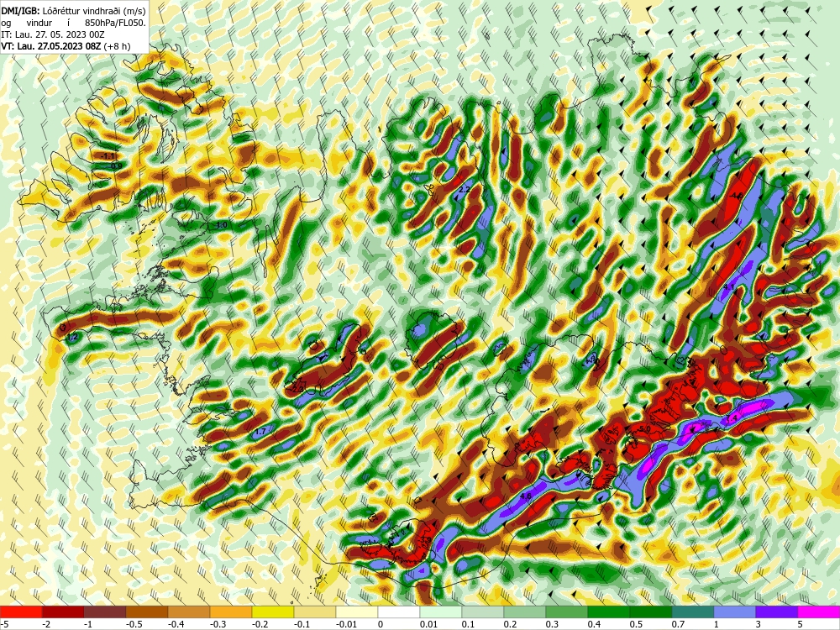This screenshot has width=840, height=630.
Task: Select the tan-orange swatch between -0.4 and -0.3
Action: point(189,612)
